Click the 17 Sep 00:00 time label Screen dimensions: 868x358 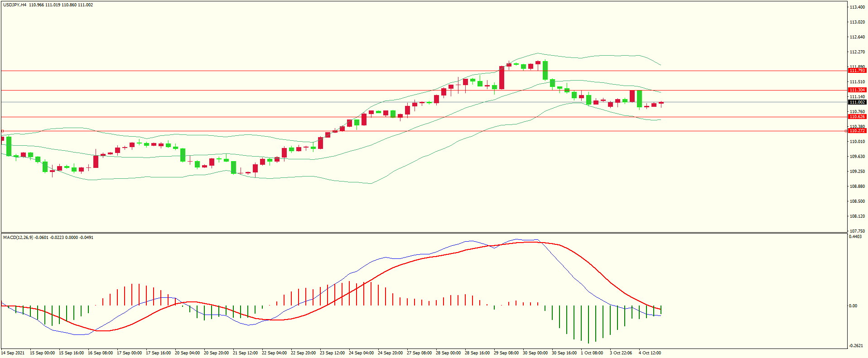pos(129,353)
